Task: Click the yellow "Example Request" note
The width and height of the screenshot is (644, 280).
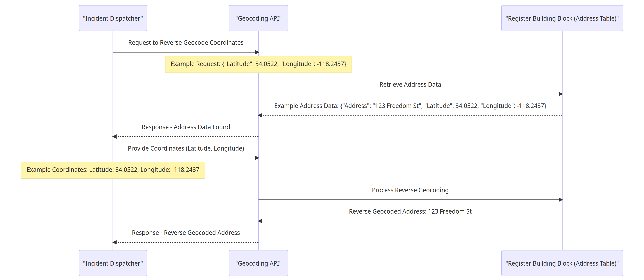Action: tap(258, 64)
